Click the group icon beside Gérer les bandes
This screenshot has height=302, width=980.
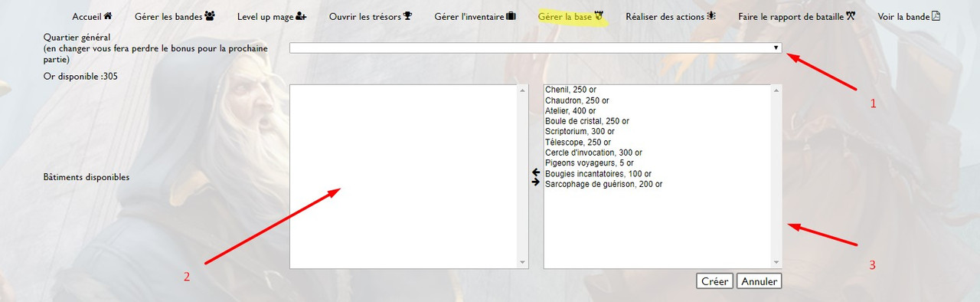210,15
